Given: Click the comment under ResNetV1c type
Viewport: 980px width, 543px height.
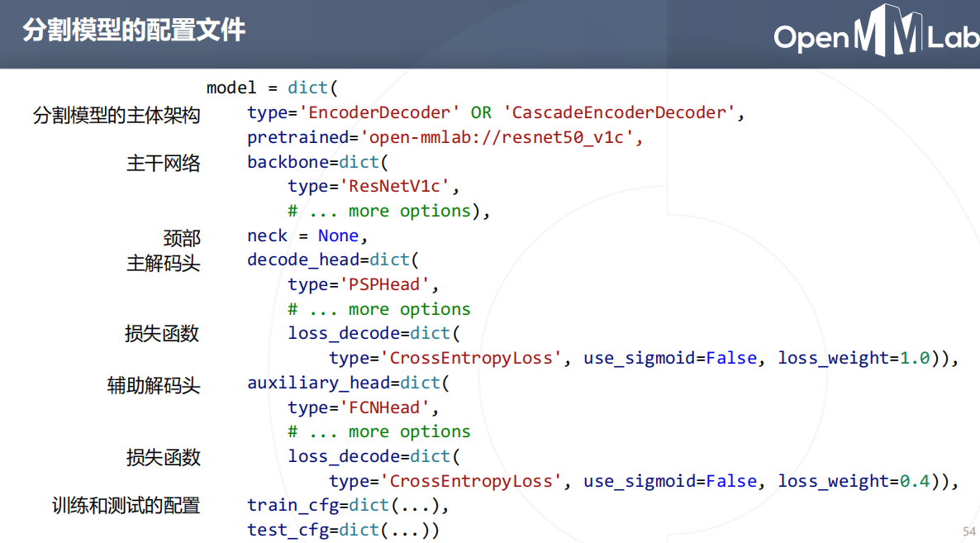Looking at the screenshot, I should [379, 212].
